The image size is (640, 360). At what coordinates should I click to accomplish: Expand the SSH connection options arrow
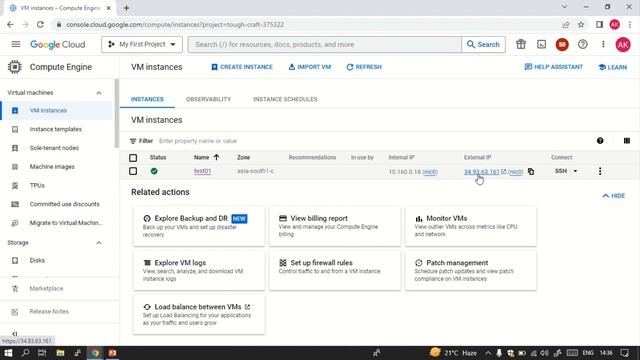(575, 171)
